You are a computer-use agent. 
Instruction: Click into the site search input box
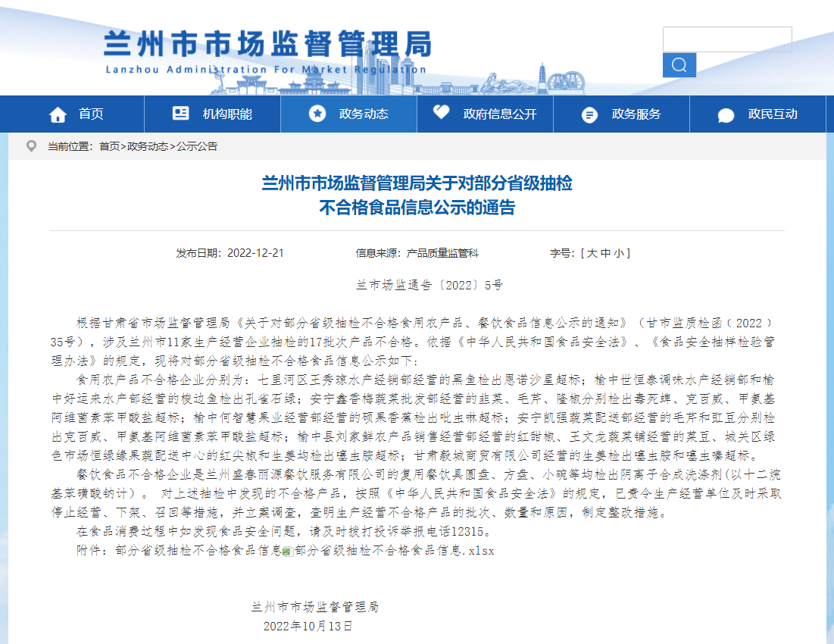[727, 39]
